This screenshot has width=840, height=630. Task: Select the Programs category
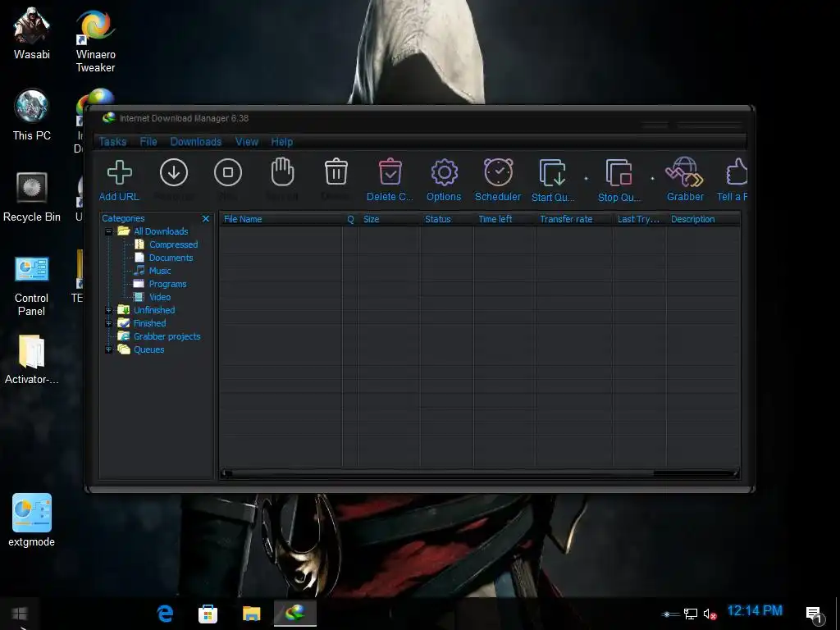pos(167,284)
